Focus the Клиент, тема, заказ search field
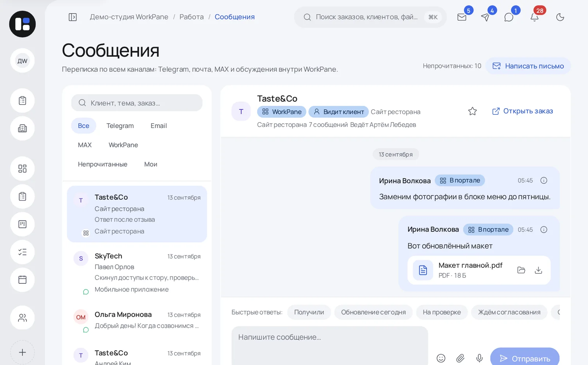This screenshot has height=365, width=588. 137,103
